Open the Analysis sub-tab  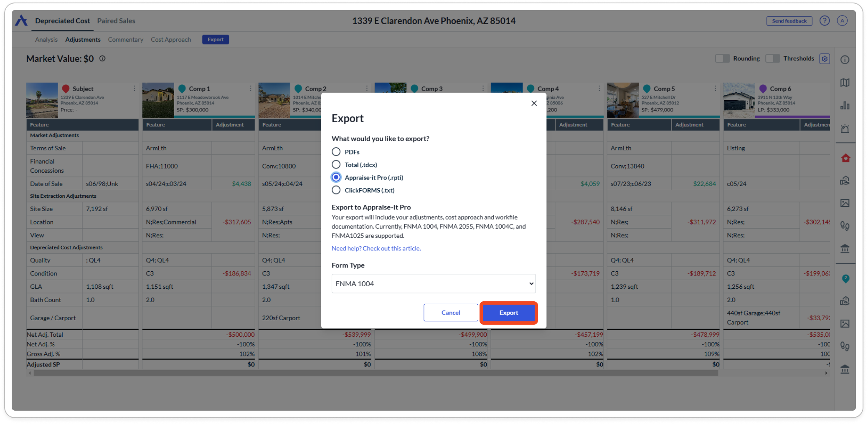tap(46, 40)
